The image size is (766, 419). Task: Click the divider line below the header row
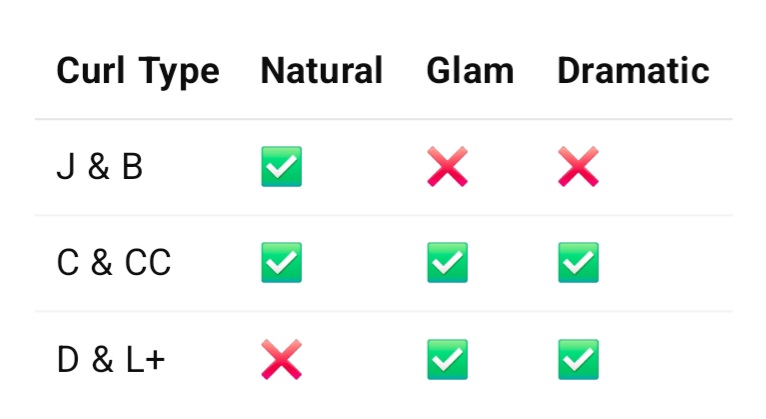[383, 119]
